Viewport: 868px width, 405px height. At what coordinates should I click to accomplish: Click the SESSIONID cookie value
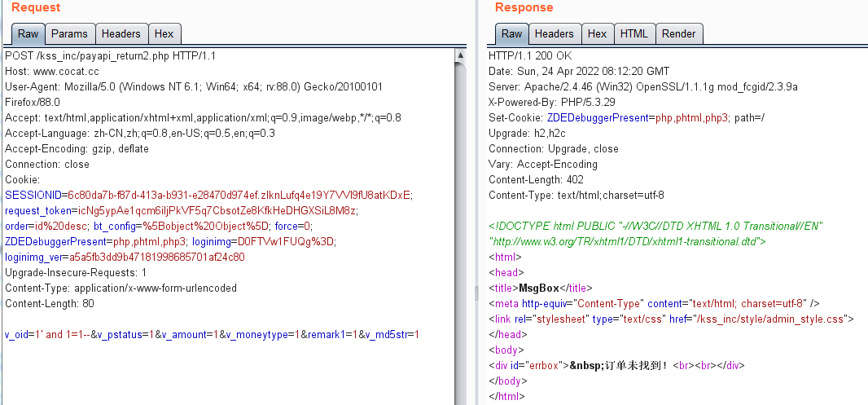tap(239, 196)
